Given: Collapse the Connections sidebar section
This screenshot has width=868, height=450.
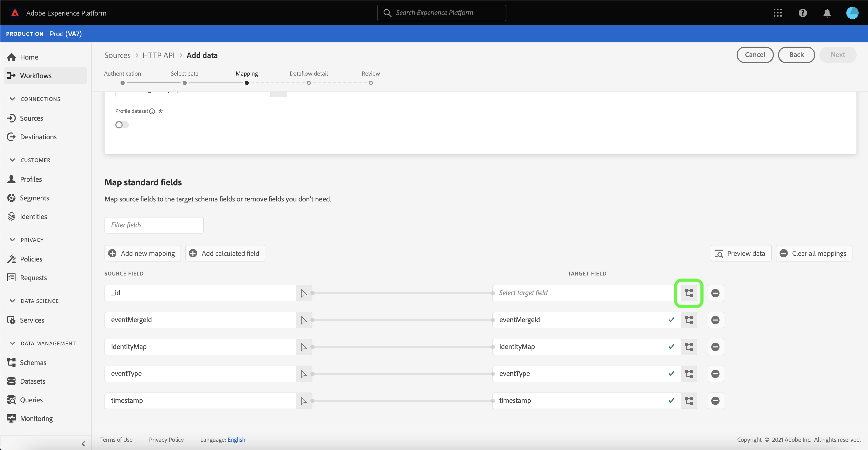Looking at the screenshot, I should (x=12, y=99).
